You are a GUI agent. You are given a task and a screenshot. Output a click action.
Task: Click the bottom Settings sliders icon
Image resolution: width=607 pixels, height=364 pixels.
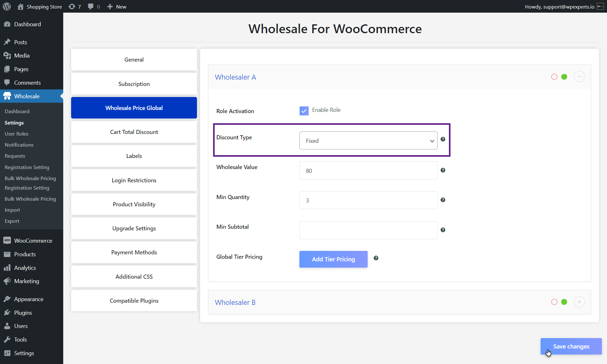pos(7,353)
